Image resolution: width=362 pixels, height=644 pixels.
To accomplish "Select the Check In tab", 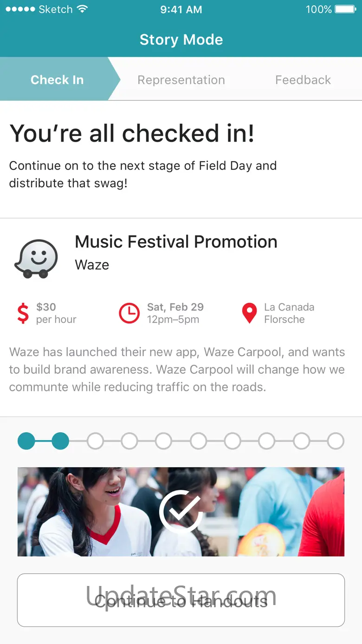I will pos(57,80).
